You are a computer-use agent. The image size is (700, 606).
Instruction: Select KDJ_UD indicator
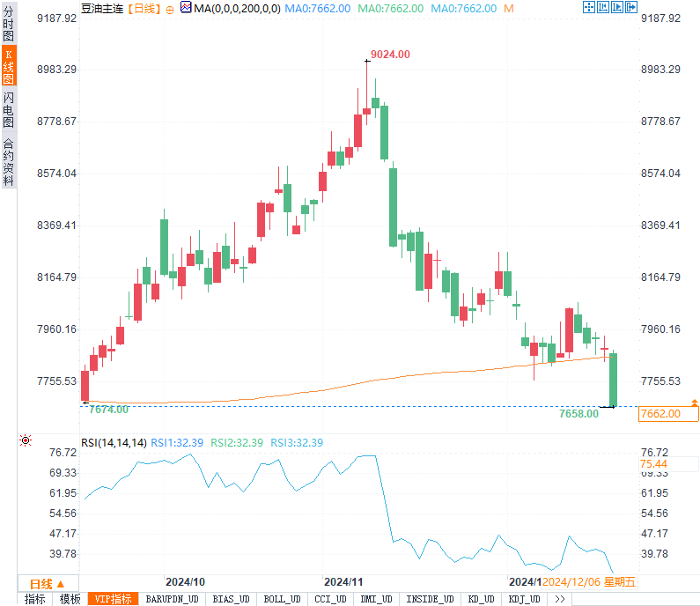525,599
